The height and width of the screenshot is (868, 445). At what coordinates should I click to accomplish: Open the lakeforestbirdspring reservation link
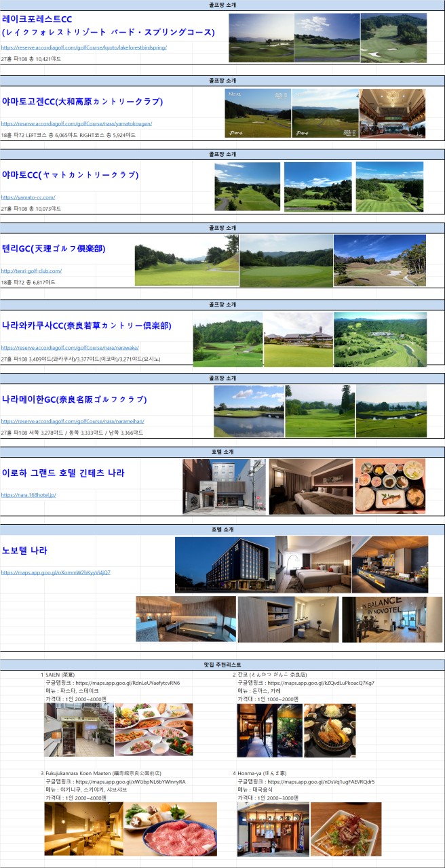click(x=83, y=48)
